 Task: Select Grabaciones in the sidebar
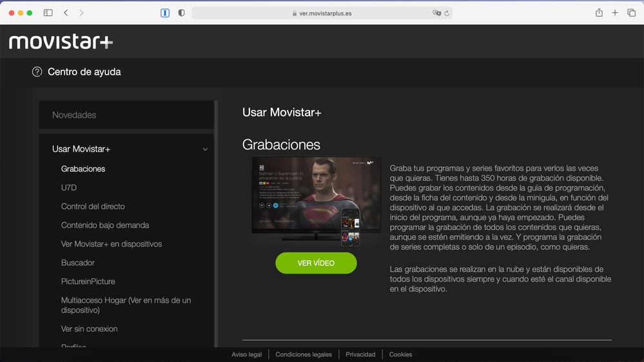click(83, 169)
